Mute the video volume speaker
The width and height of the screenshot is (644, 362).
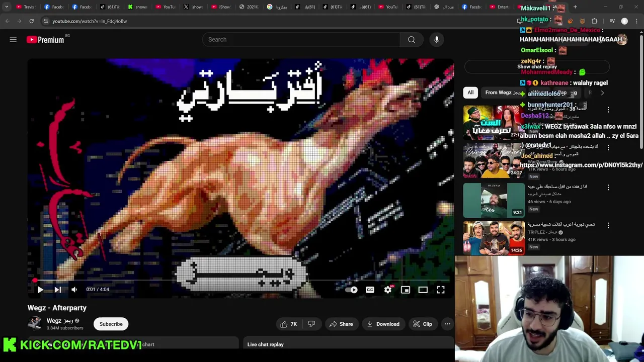(74, 290)
